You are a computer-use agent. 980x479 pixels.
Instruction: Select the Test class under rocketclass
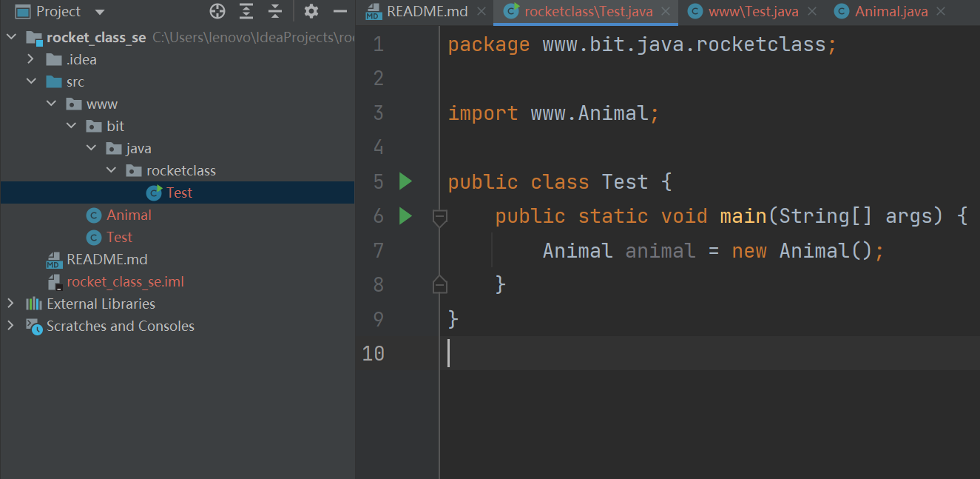click(x=178, y=192)
